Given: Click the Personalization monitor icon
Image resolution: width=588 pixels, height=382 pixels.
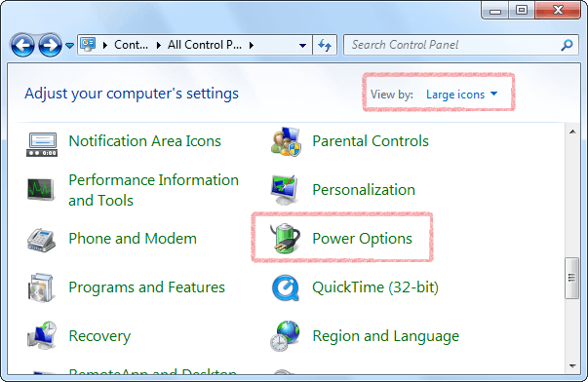Looking at the screenshot, I should (x=285, y=190).
